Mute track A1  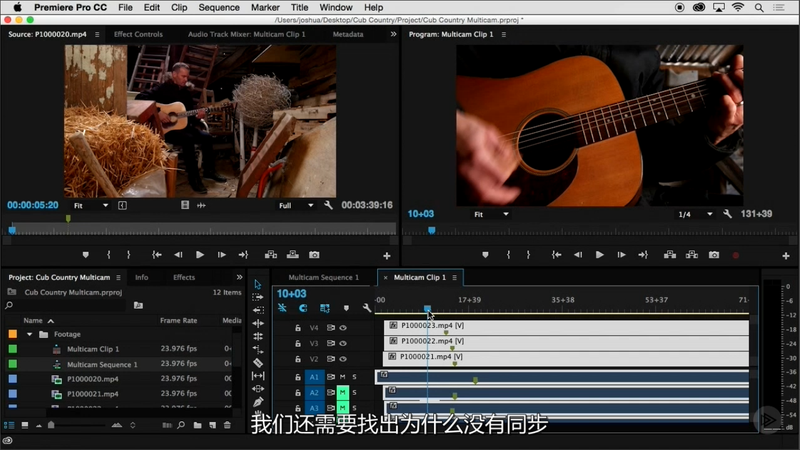(342, 377)
